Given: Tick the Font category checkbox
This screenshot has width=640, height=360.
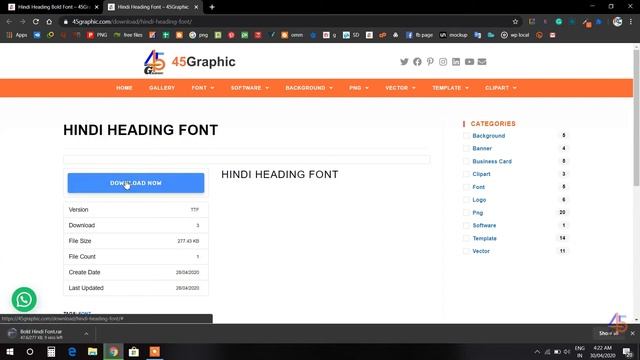Looking at the screenshot, I should coord(466,187).
